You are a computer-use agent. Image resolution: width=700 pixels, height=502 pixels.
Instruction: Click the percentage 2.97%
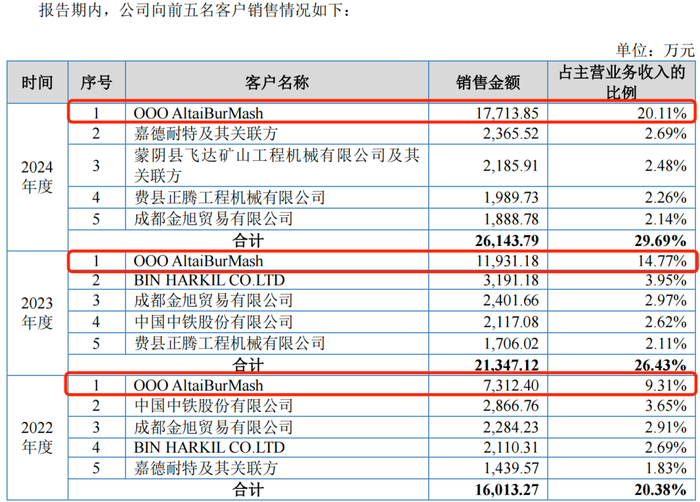click(x=666, y=301)
